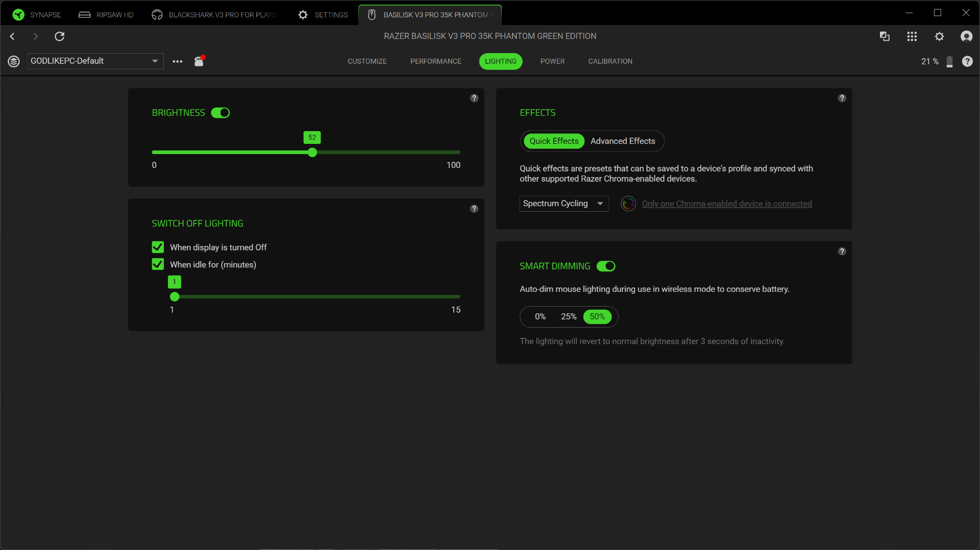980x550 pixels.
Task: Open the user account avatar icon
Action: [x=966, y=36]
